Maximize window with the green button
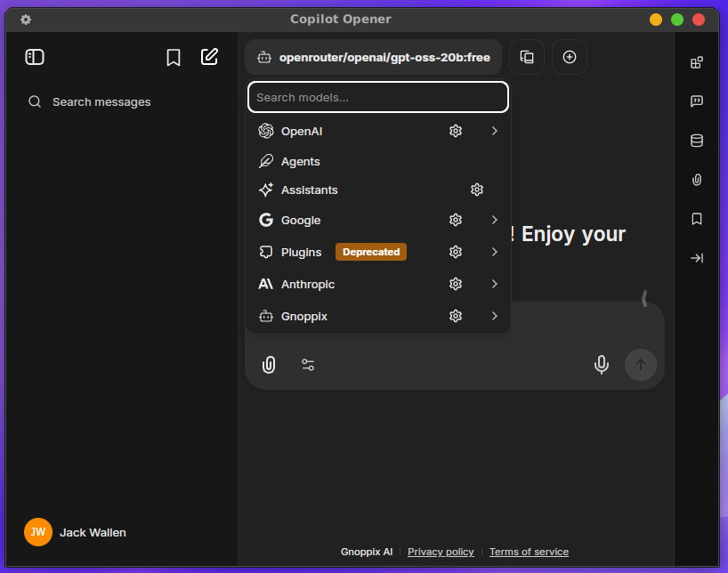 (677, 20)
